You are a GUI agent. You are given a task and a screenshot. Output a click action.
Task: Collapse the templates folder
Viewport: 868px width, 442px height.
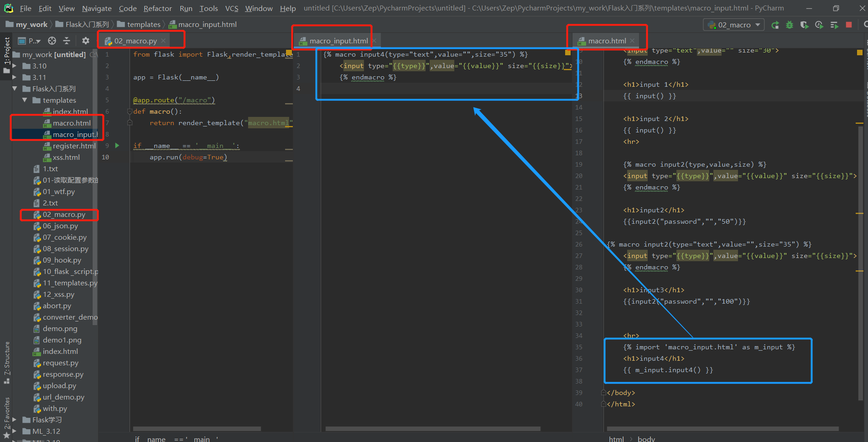[25, 100]
